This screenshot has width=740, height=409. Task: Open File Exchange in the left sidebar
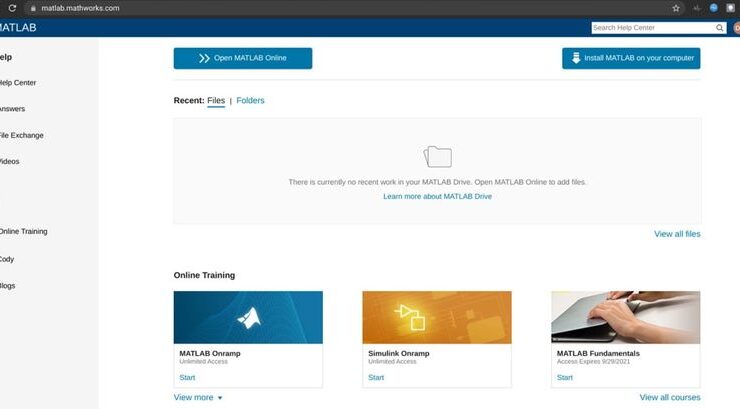(x=21, y=135)
